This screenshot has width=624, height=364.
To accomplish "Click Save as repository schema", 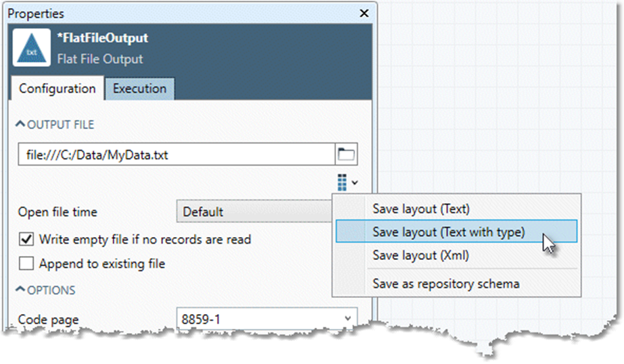I will click(x=446, y=284).
